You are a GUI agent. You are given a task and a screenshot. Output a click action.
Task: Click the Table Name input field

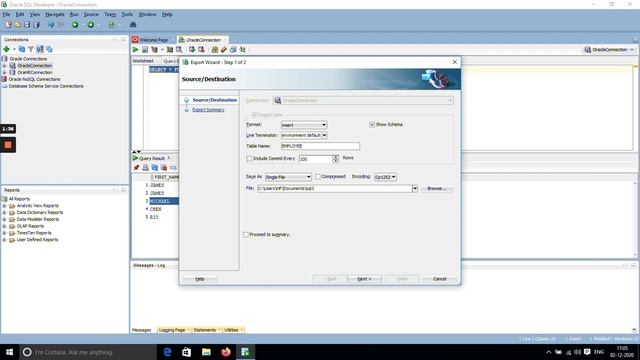320,146
